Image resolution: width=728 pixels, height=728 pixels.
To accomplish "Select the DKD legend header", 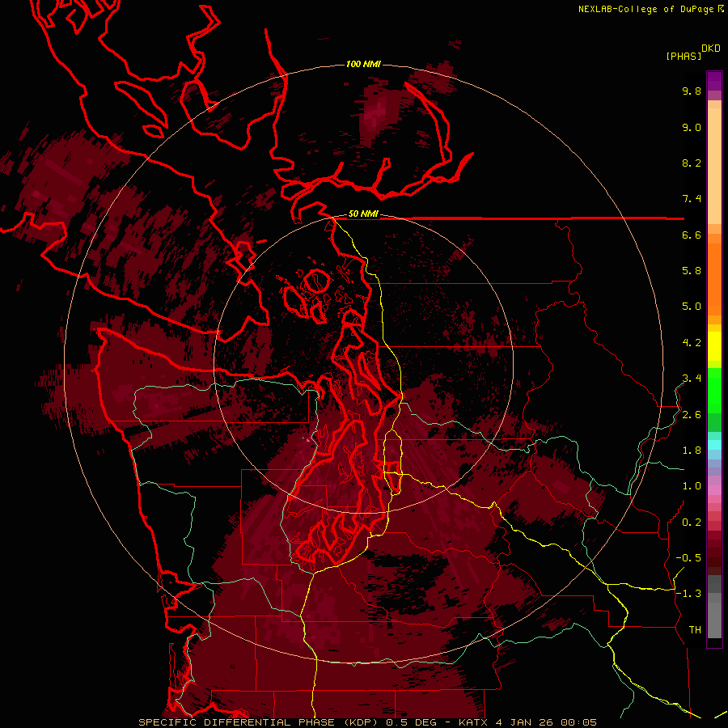I will [711, 49].
